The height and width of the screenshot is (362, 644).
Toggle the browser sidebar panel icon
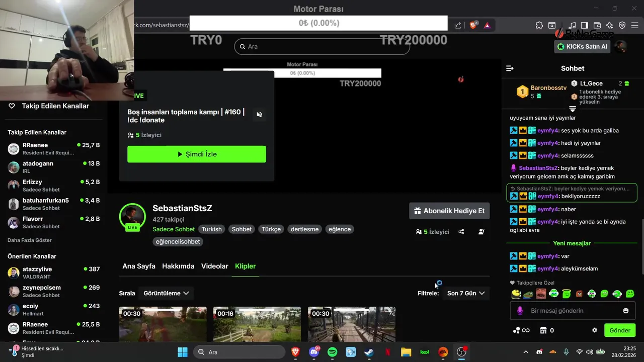pos(584,25)
